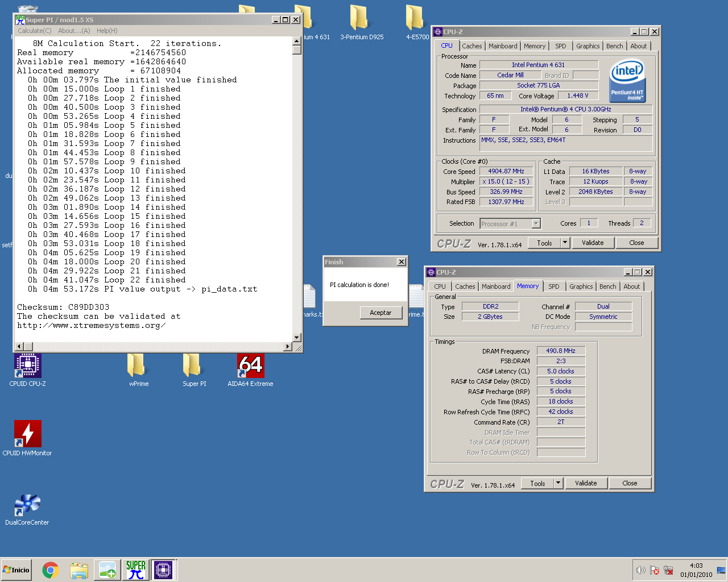Click Super PI horizontal scrollbar left arrow
The height and width of the screenshot is (582, 728).
(19, 346)
